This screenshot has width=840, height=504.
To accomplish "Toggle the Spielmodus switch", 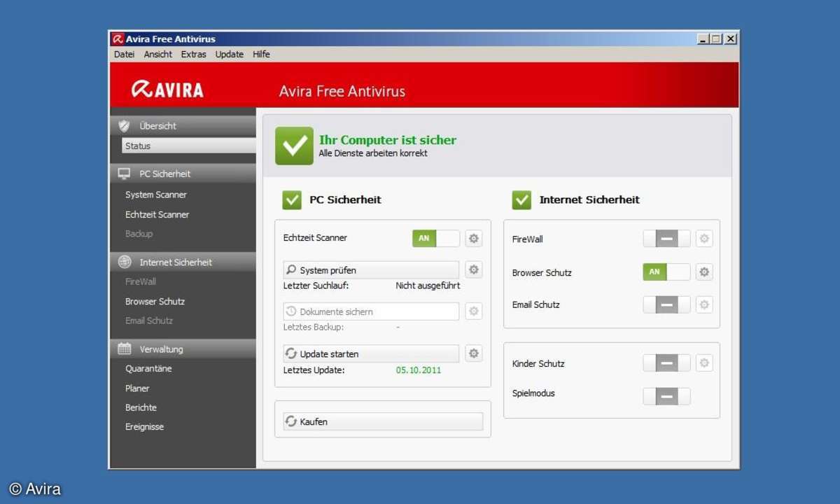I will [666, 396].
